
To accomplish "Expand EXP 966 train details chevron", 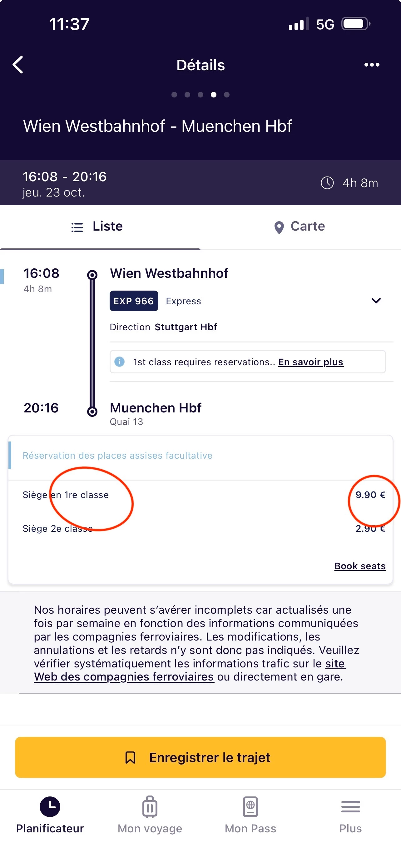I will [x=376, y=301].
